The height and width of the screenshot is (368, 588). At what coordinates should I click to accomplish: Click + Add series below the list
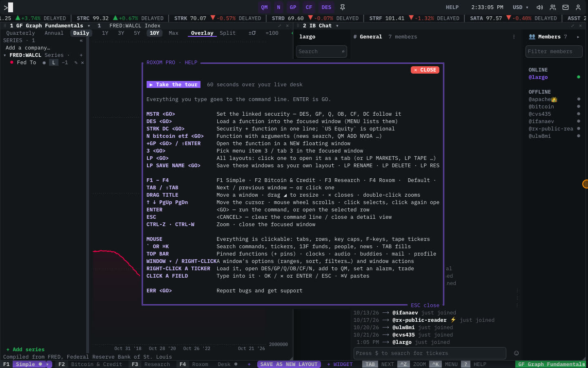tap(25, 350)
